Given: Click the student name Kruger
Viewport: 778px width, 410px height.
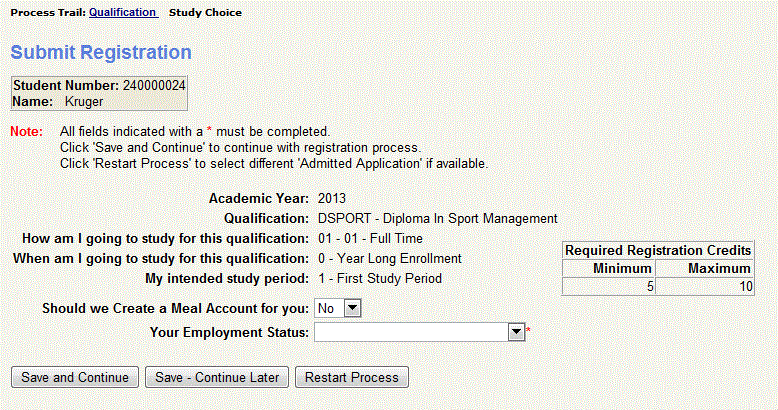Looking at the screenshot, I should click(x=84, y=101).
